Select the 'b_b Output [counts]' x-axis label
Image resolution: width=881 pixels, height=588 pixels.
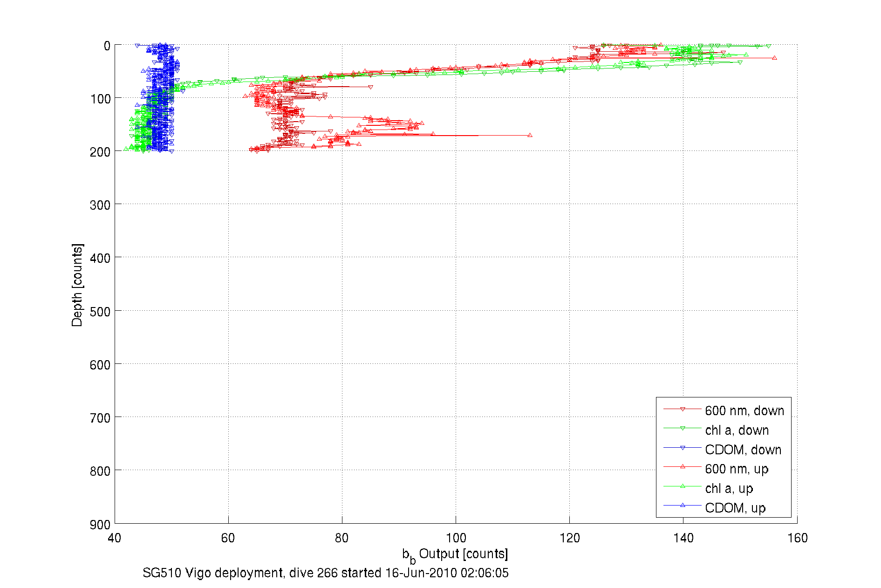tap(455, 555)
